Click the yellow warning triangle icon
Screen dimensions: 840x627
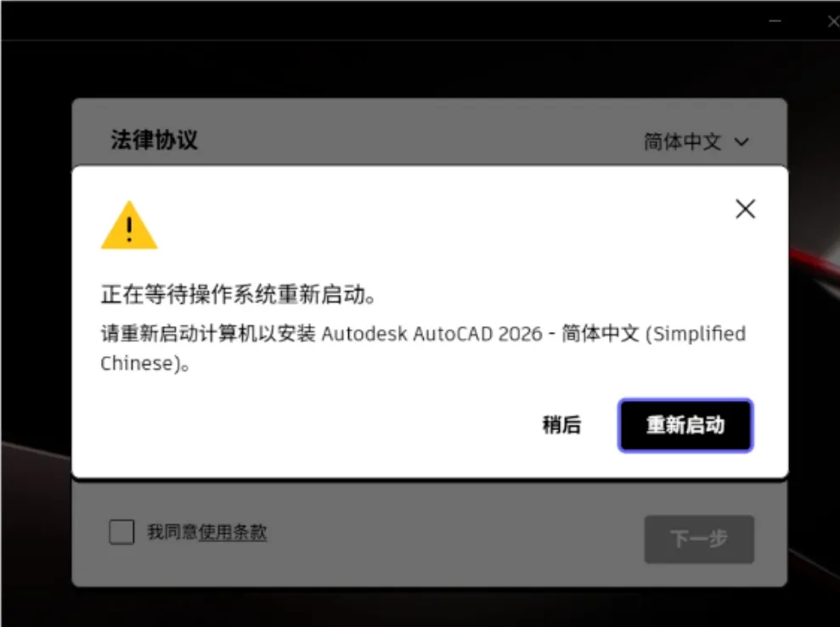(x=129, y=226)
